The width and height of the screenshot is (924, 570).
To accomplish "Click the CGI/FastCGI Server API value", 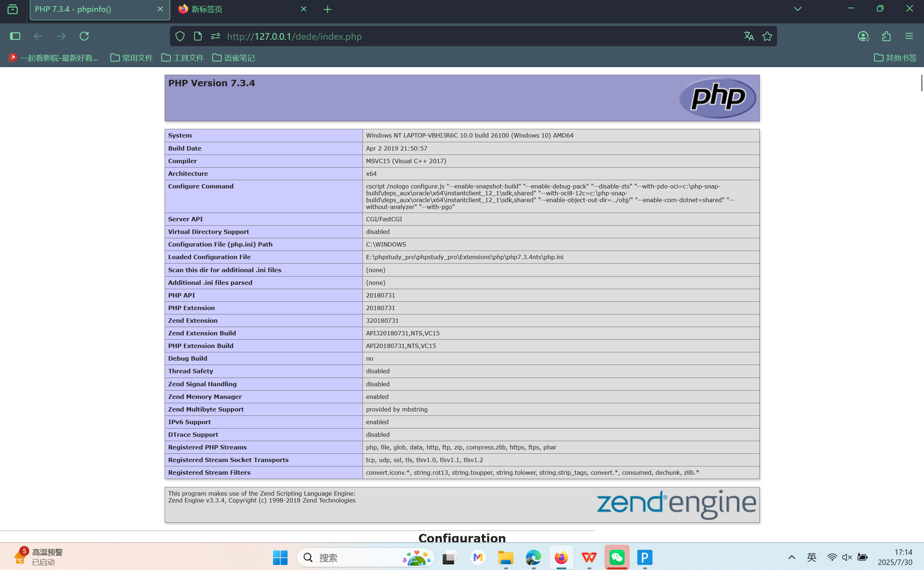I will coord(384,219).
